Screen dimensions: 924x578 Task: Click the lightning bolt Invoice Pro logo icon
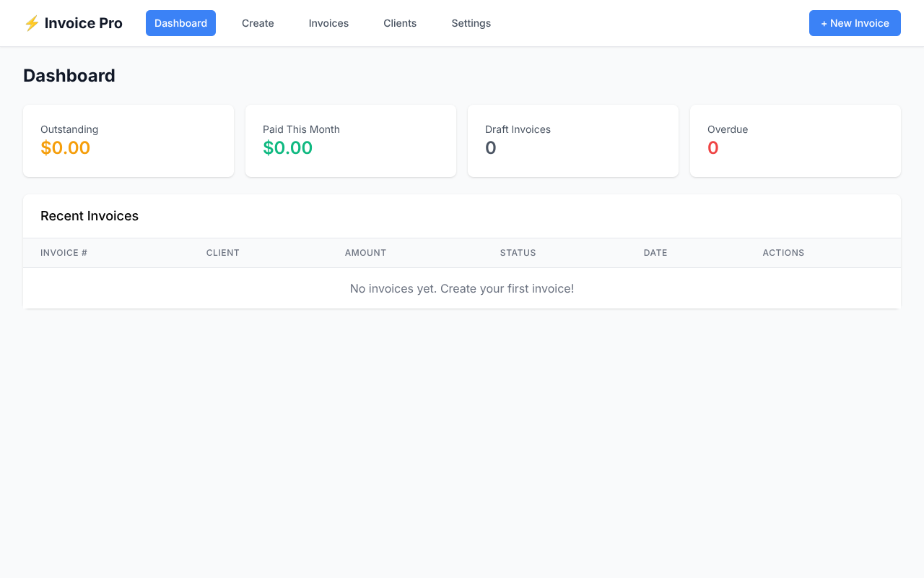32,23
